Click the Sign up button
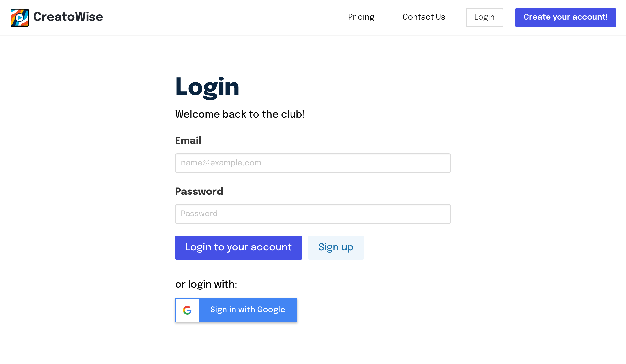The height and width of the screenshot is (364, 626). click(335, 247)
